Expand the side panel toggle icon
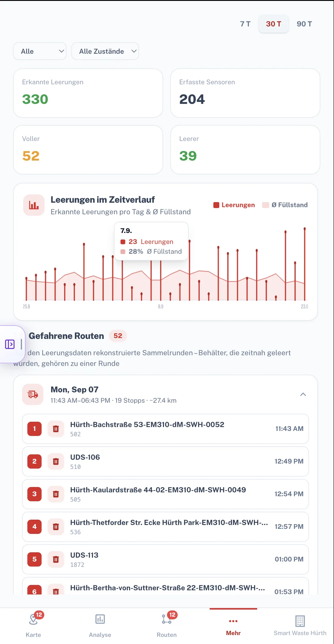The height and width of the screenshot is (644, 334). [x=10, y=344]
